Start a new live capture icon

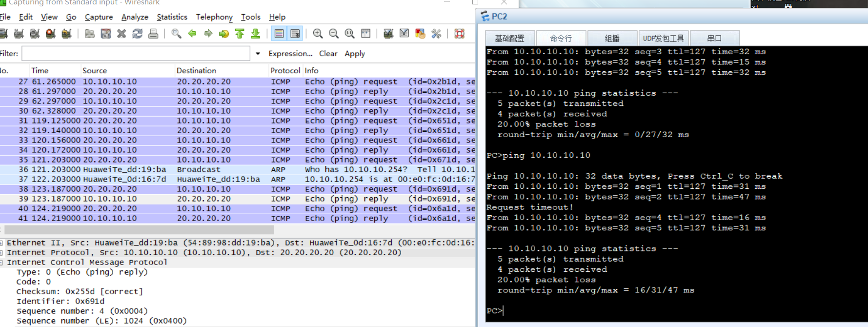tap(35, 34)
